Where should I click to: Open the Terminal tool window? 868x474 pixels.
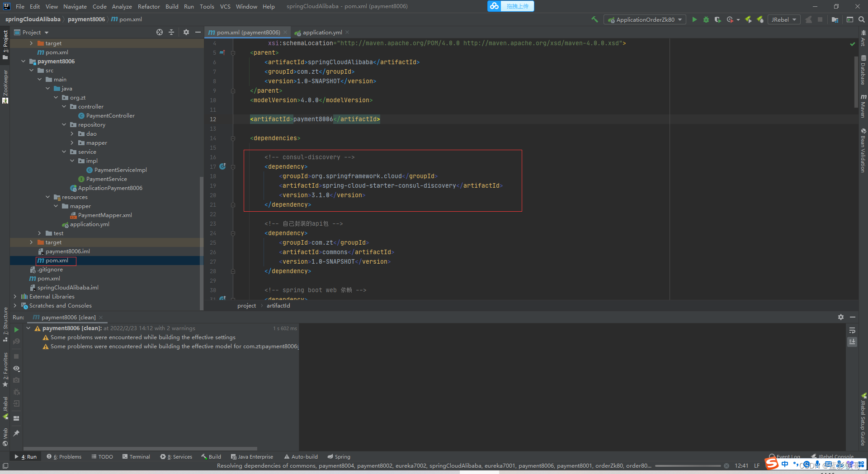(136, 456)
